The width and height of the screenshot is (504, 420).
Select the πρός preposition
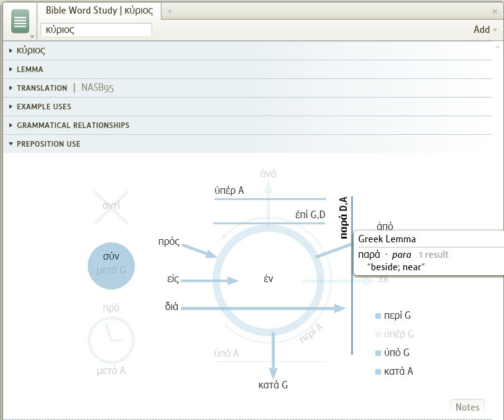point(169,242)
